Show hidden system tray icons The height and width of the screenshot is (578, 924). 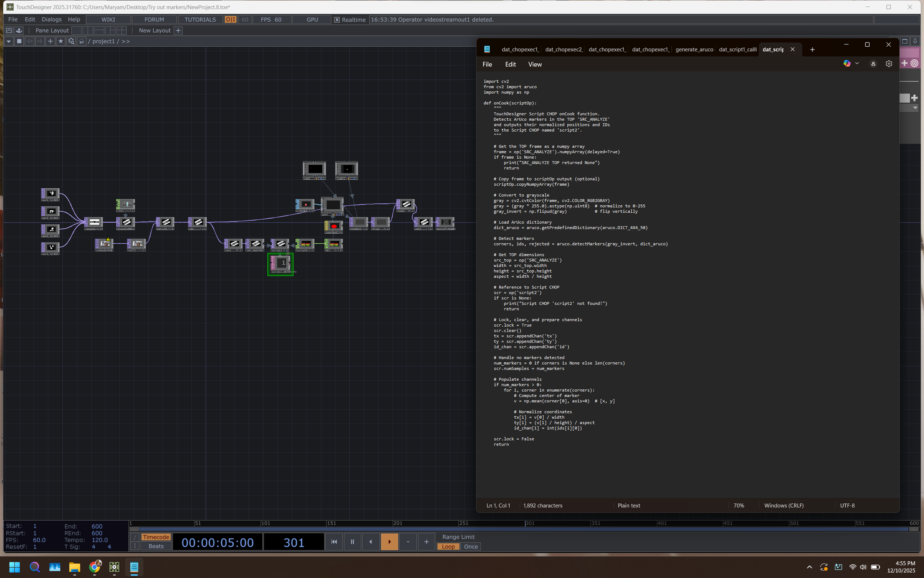pyautogui.click(x=809, y=567)
